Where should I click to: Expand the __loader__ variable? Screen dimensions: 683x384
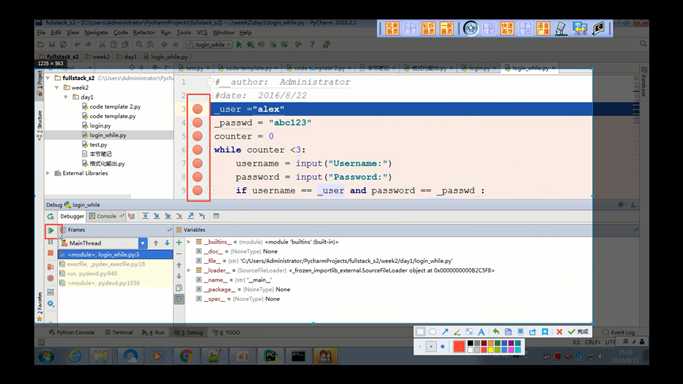(x=189, y=270)
